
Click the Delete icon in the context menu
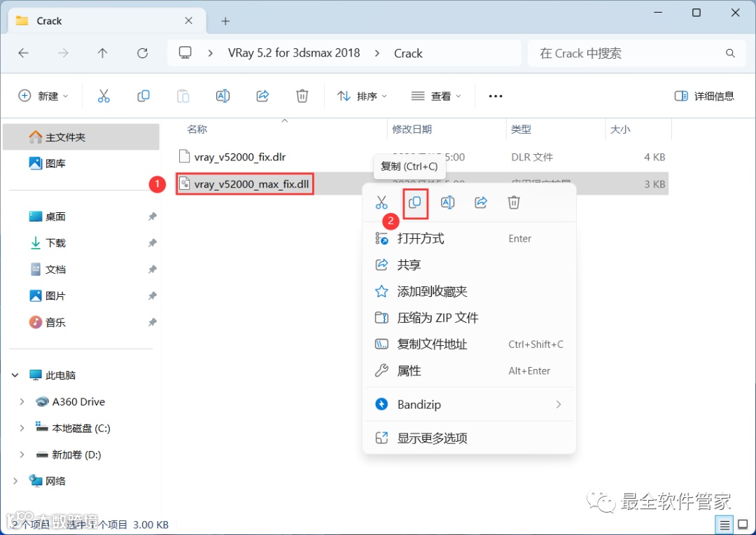514,202
